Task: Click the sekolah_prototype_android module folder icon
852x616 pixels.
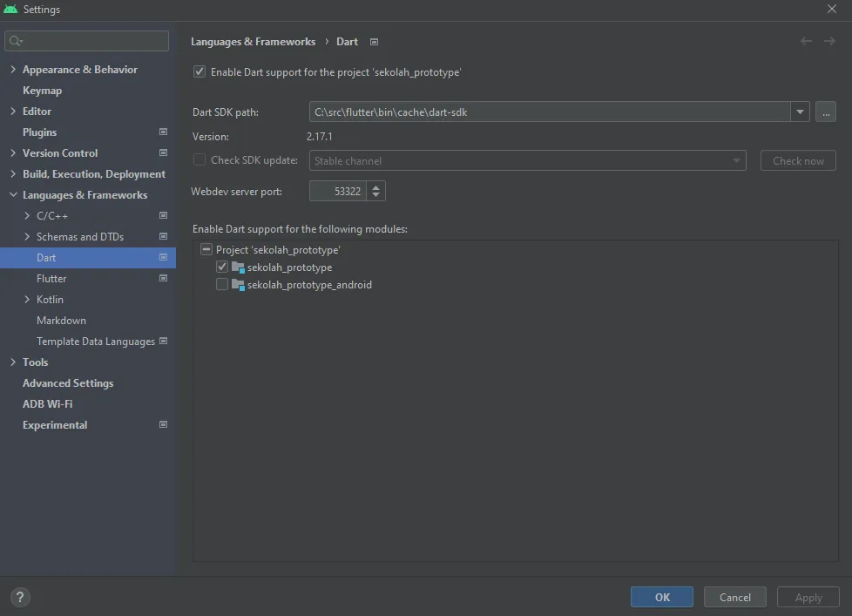Action: [x=238, y=285]
